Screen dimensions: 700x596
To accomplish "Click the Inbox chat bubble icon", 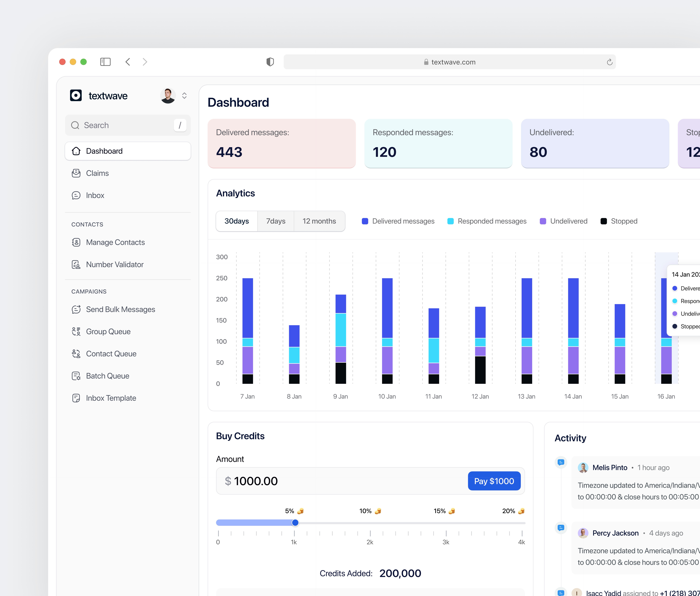I will [x=76, y=196].
